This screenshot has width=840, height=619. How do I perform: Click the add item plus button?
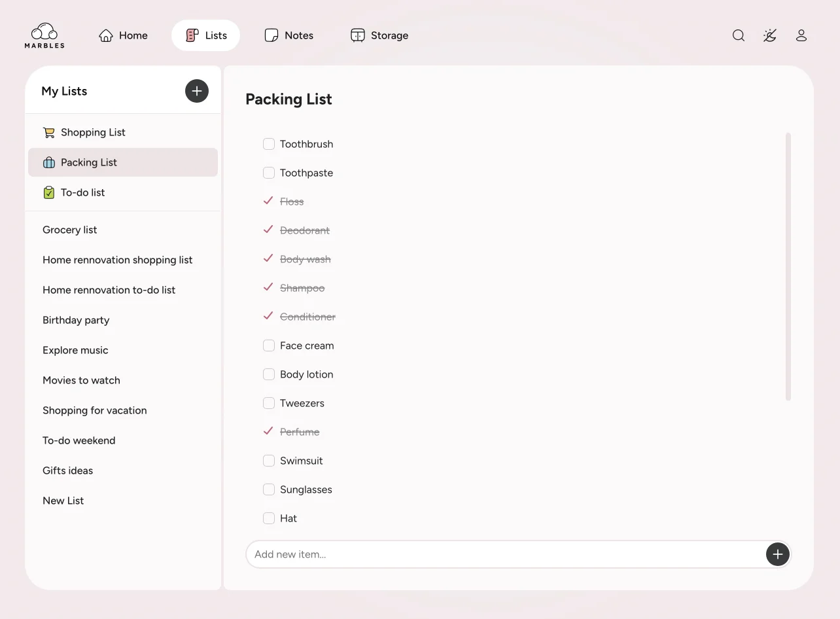[777, 554]
